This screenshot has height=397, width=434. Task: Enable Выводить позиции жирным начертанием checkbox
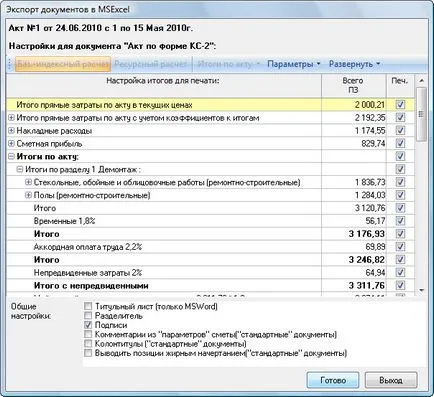[x=88, y=353]
